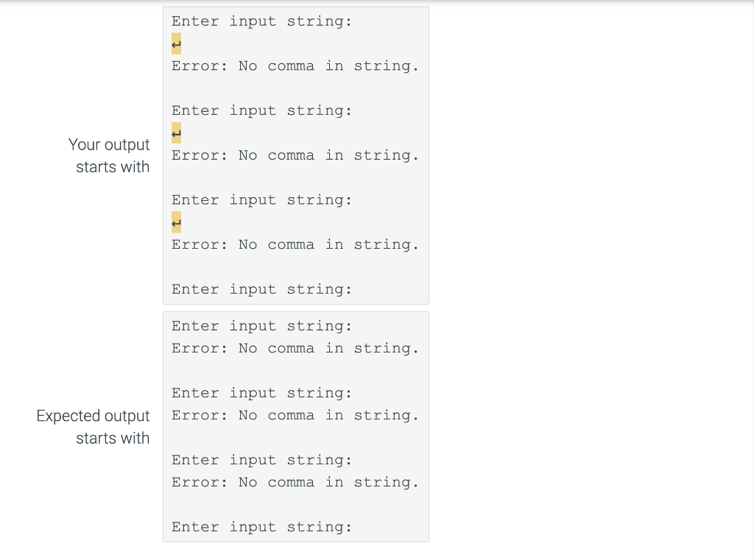Click the 'Expected output starts with' label

tap(93, 427)
